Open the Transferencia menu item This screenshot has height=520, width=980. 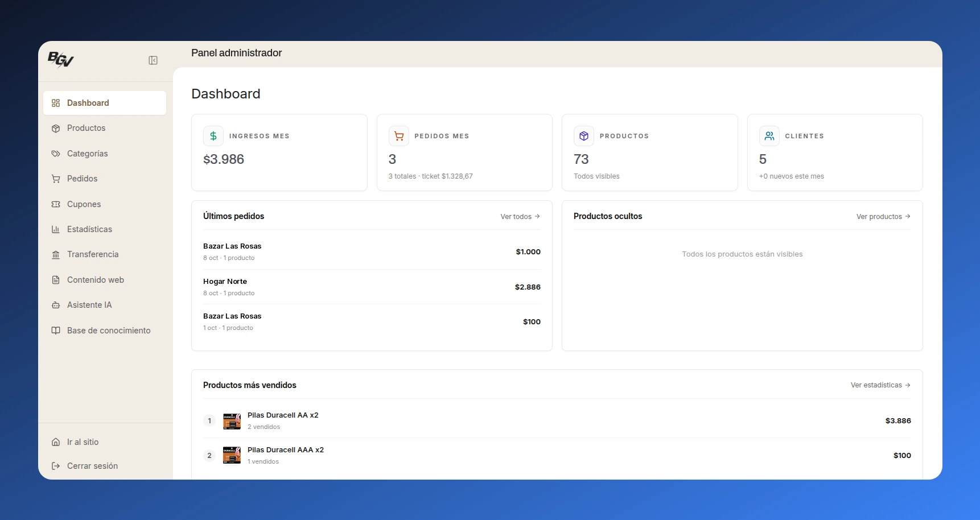pos(105,254)
